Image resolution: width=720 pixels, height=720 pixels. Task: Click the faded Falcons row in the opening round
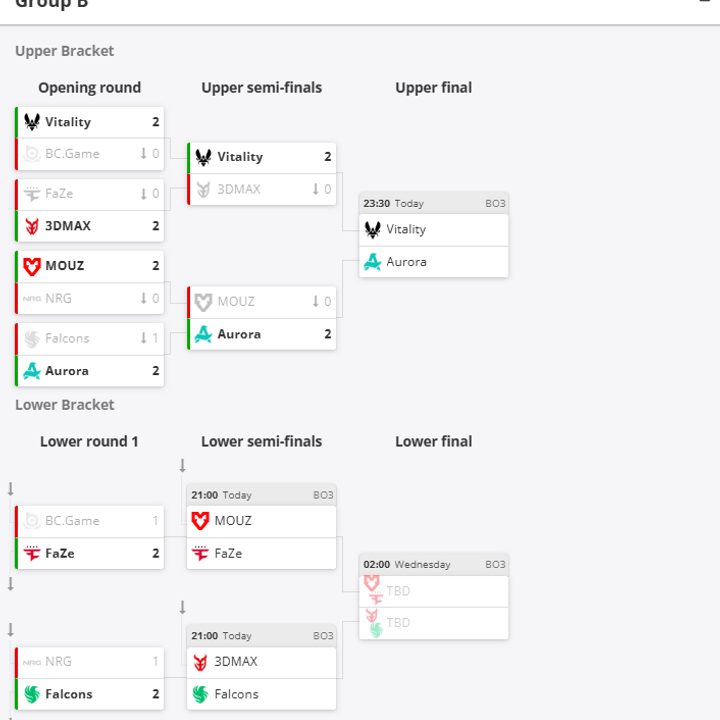[90, 339]
